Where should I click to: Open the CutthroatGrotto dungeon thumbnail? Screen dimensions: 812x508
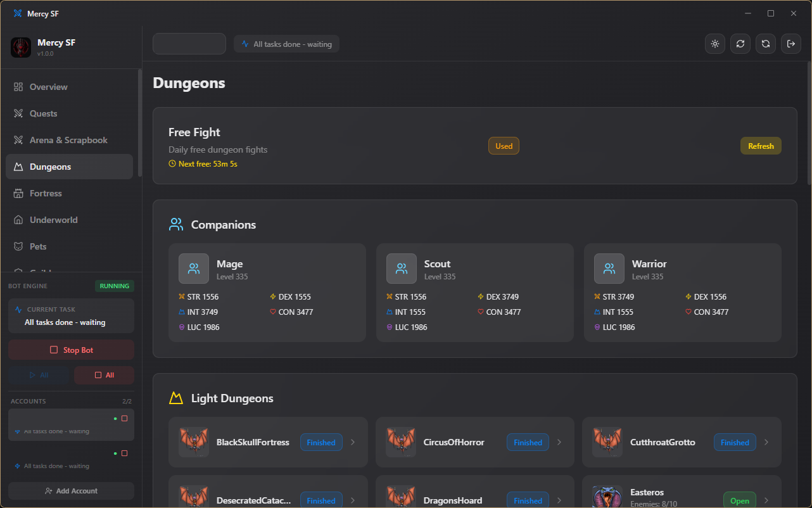[607, 442]
